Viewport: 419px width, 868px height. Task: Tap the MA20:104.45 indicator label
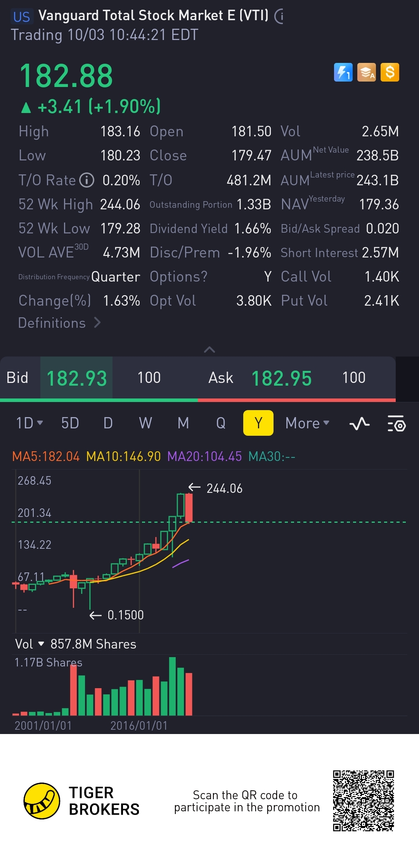pos(204,456)
